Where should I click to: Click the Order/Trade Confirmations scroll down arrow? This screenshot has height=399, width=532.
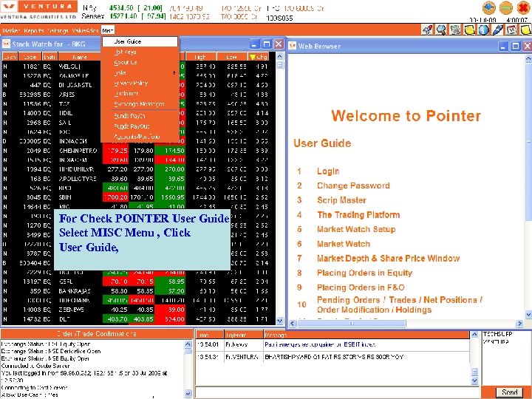[x=188, y=394]
